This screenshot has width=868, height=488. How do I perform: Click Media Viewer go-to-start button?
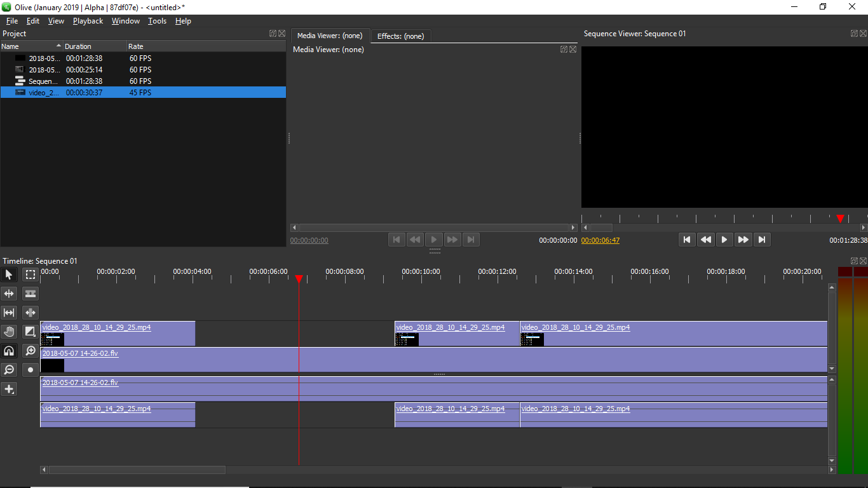click(396, 240)
